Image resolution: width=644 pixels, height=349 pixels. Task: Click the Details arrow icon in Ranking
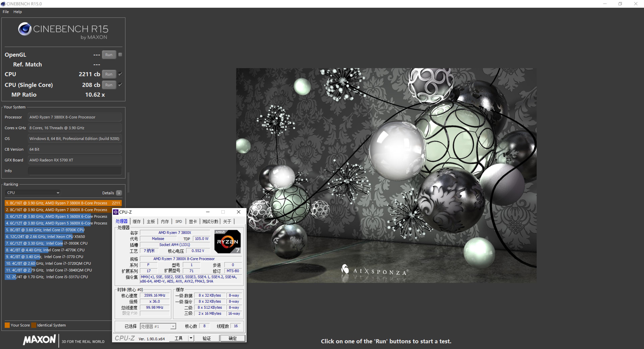(119, 193)
